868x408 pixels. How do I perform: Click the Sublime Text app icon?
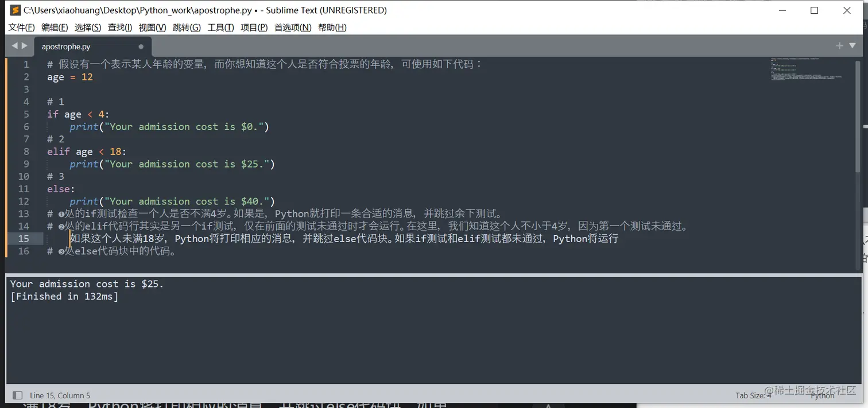click(x=15, y=10)
